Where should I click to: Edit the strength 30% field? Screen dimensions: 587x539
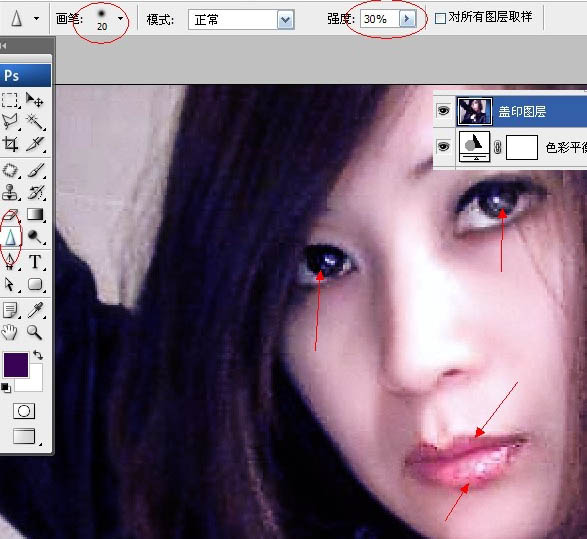(x=380, y=19)
